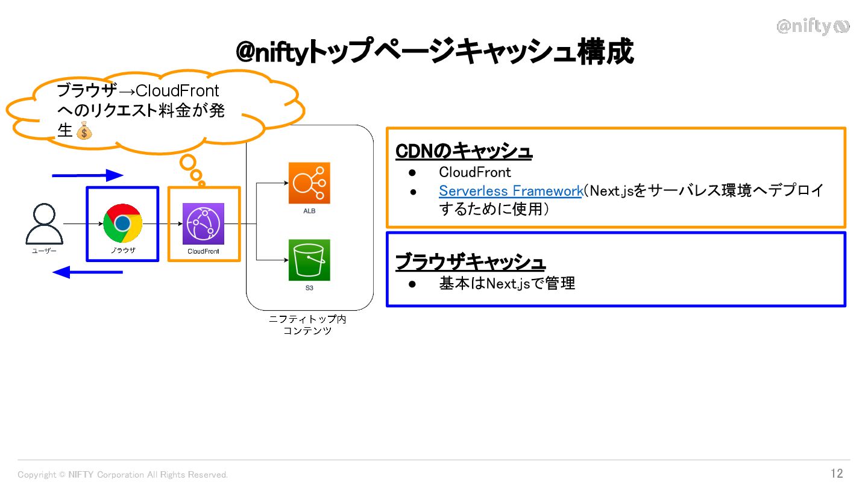The height and width of the screenshot is (488, 868).
Task: Click the thought bubble request fee text
Action: click(140, 110)
